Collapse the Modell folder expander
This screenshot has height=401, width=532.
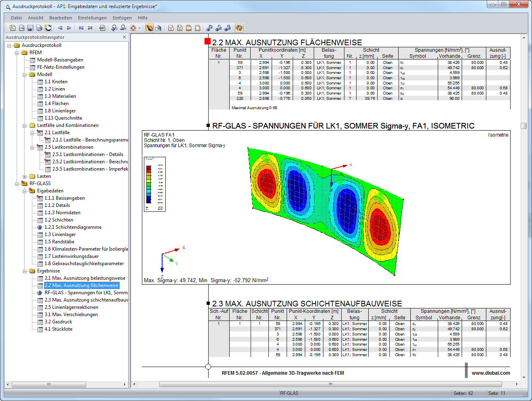(25, 74)
